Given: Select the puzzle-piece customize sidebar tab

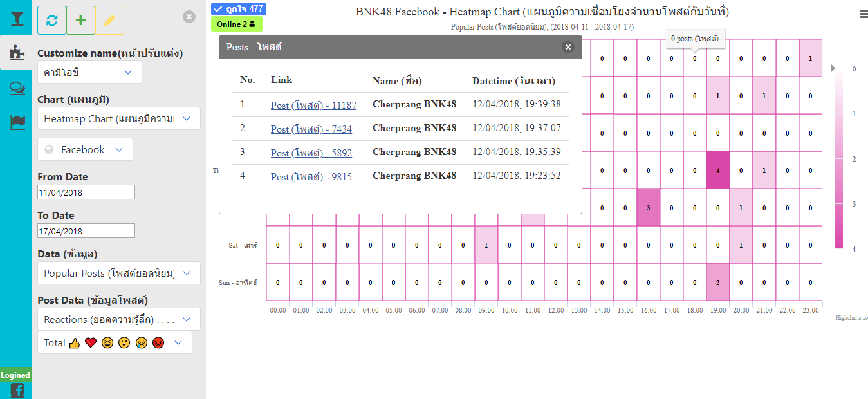Looking at the screenshot, I should tap(16, 53).
